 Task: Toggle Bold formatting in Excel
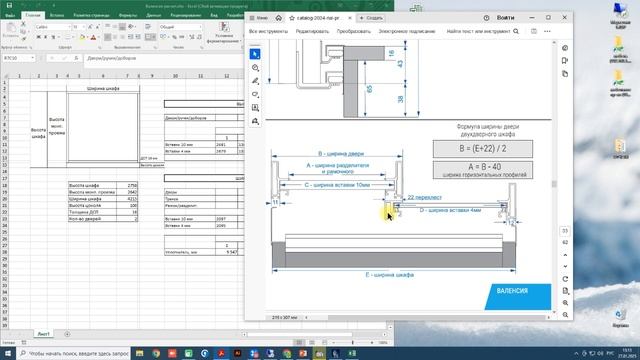[38, 38]
